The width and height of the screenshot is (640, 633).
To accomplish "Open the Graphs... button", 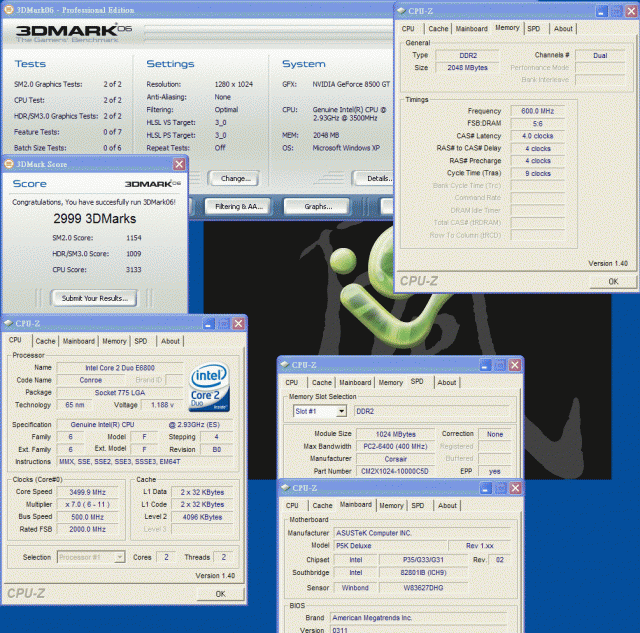I will point(317,207).
